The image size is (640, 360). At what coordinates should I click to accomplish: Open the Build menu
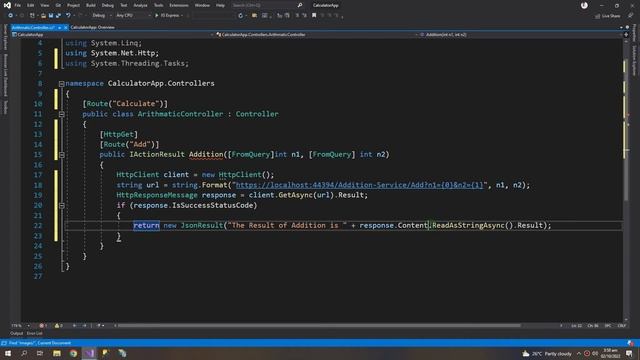91,5
